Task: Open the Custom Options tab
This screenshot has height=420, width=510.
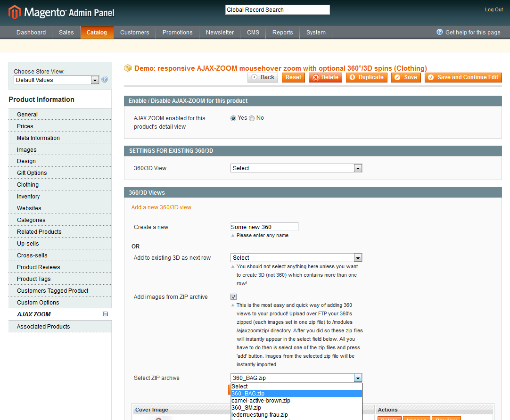Action: [x=60, y=302]
